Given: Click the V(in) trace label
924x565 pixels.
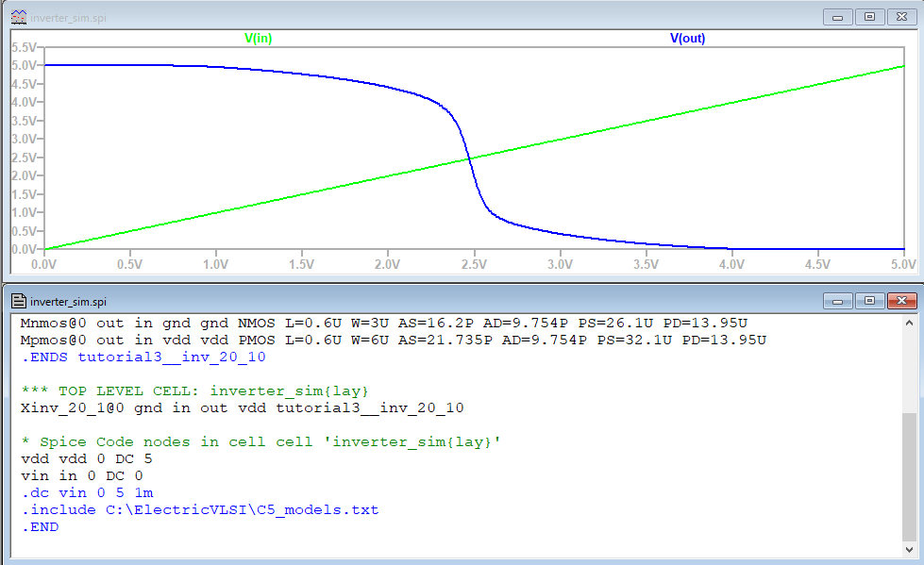Looking at the screenshot, I should click(x=258, y=39).
